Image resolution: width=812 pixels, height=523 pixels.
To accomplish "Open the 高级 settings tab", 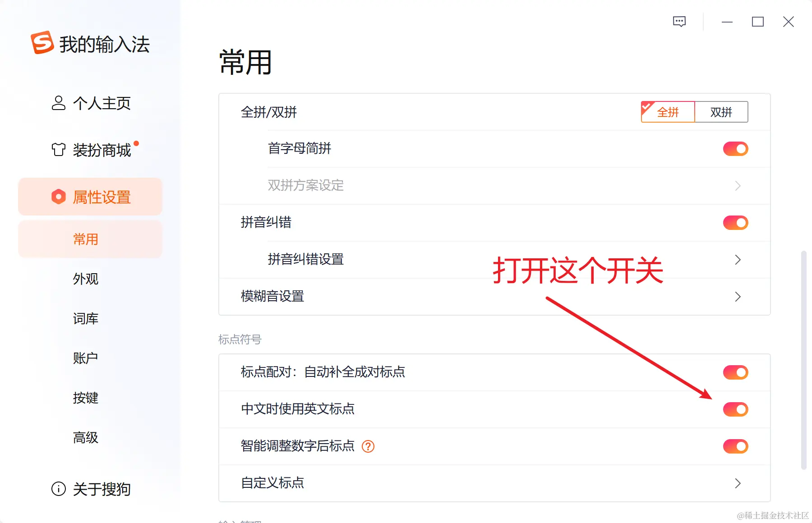I will (x=86, y=438).
